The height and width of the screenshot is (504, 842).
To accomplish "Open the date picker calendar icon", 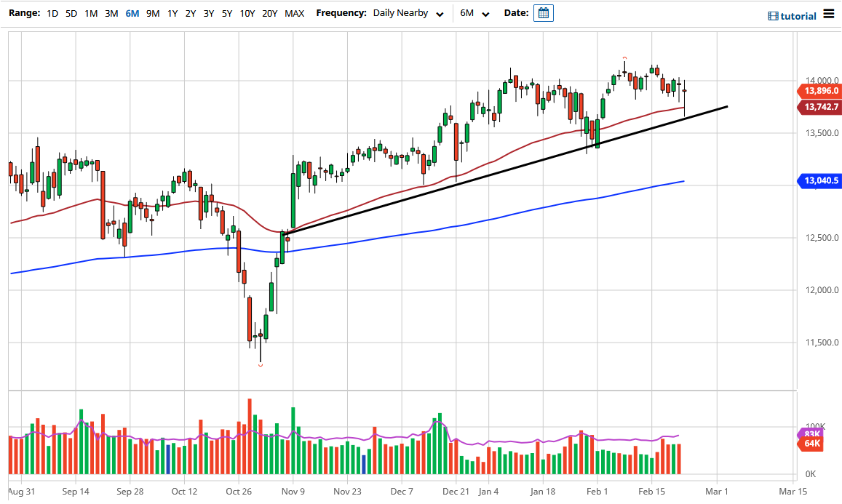I will (x=543, y=12).
